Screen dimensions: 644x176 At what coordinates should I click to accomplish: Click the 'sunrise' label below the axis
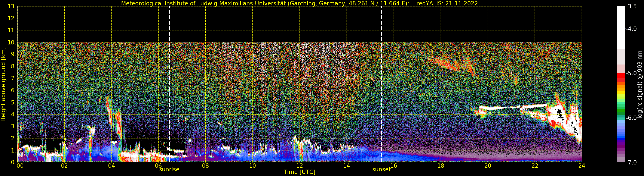coord(169,169)
